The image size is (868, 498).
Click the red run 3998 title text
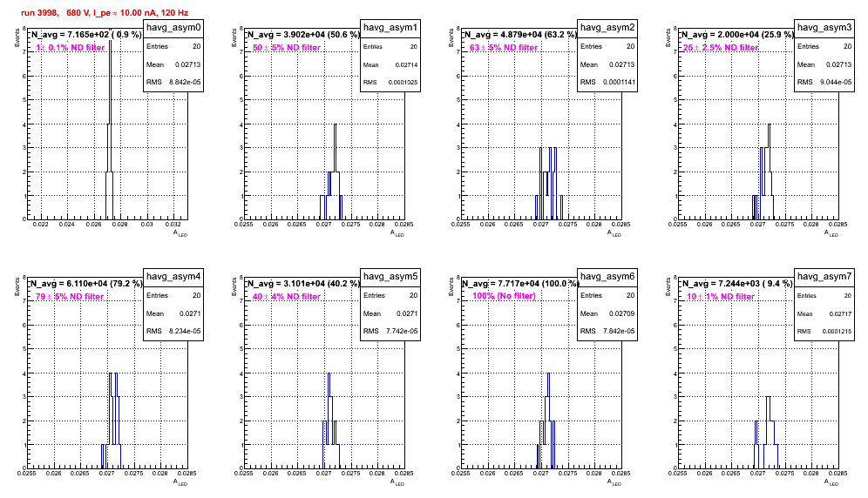105,12
